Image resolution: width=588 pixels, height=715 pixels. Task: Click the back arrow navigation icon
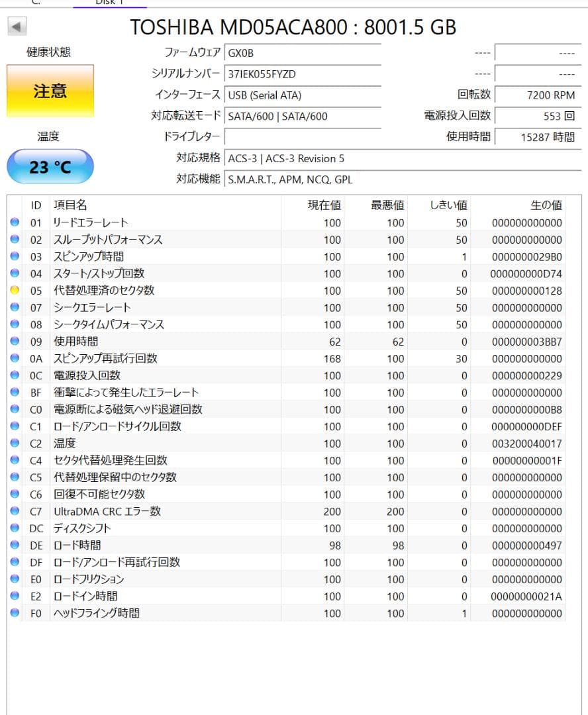(17, 25)
